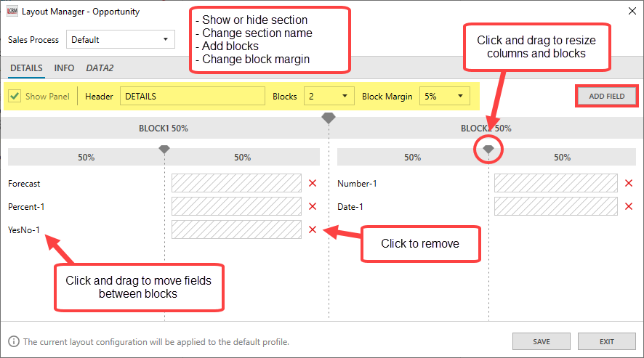
Task: Click the SAVE button
Action: pyautogui.click(x=541, y=341)
